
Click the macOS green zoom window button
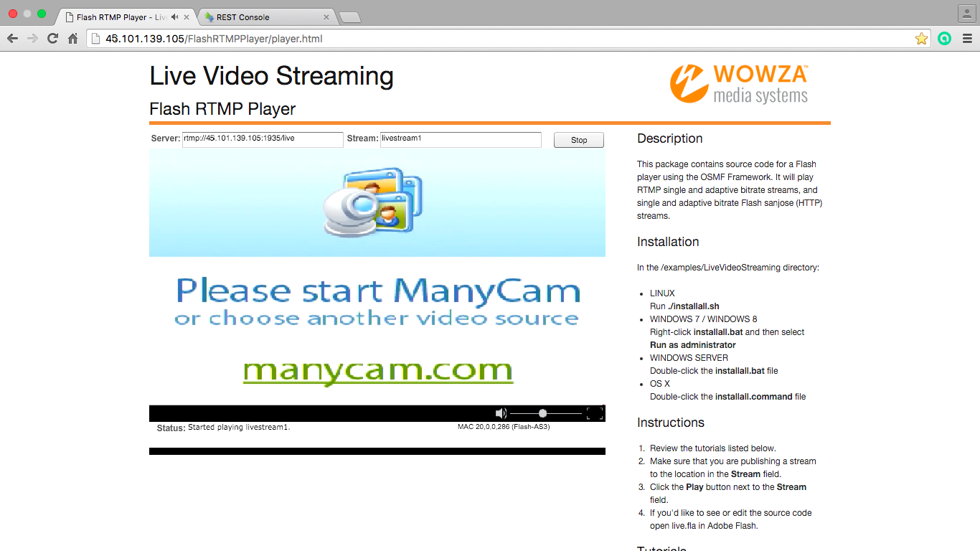[x=42, y=14]
